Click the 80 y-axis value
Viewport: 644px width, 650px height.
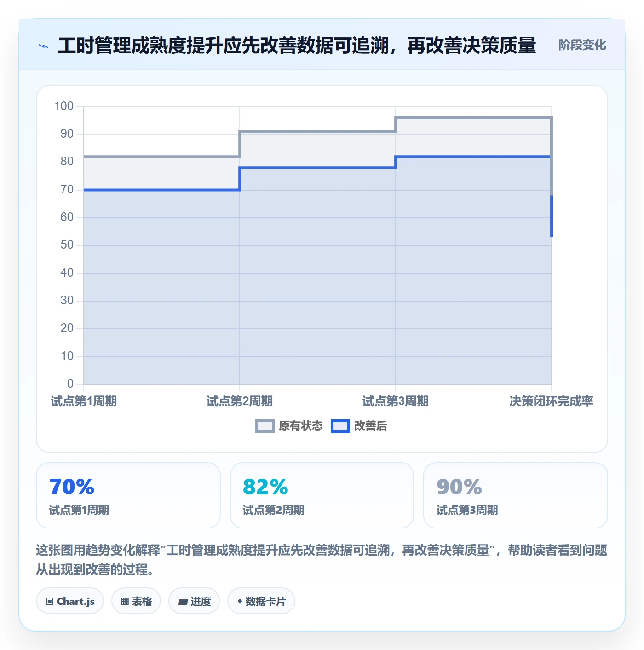pos(67,161)
